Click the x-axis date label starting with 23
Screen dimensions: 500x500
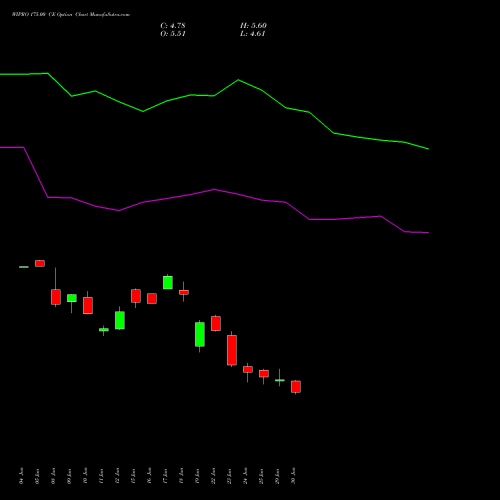tap(229, 476)
